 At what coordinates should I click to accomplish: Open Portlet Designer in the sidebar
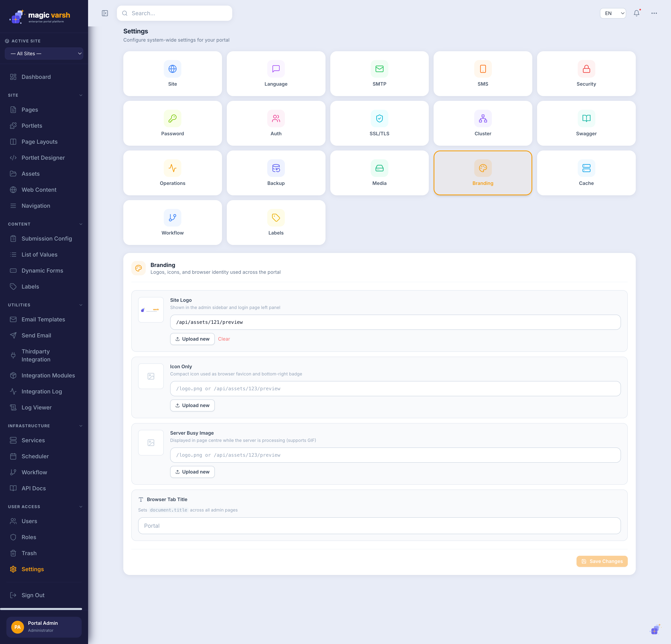coord(44,158)
